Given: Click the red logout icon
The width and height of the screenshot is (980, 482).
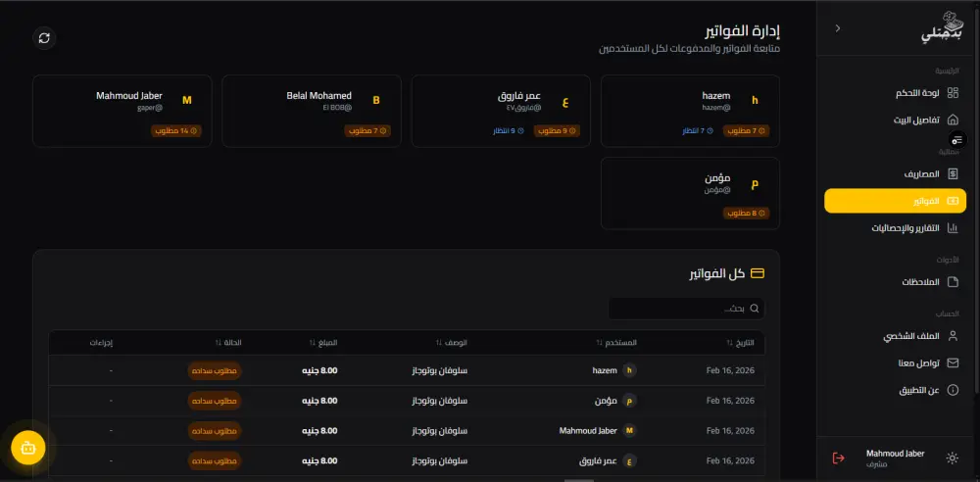Looking at the screenshot, I should tap(839, 458).
